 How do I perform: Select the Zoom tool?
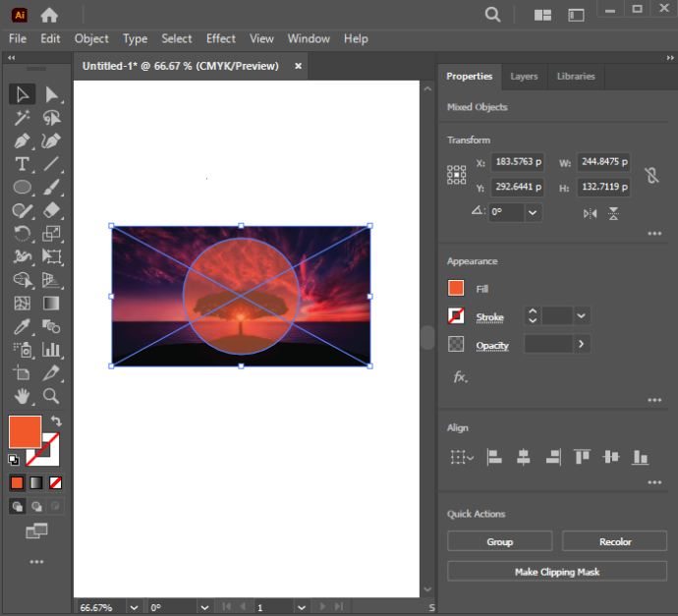tap(51, 396)
